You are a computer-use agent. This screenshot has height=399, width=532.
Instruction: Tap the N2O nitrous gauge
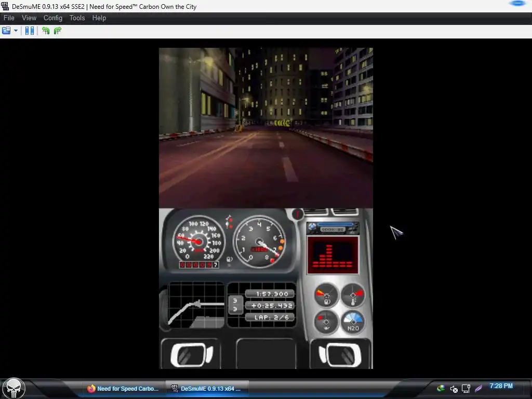coord(353,322)
